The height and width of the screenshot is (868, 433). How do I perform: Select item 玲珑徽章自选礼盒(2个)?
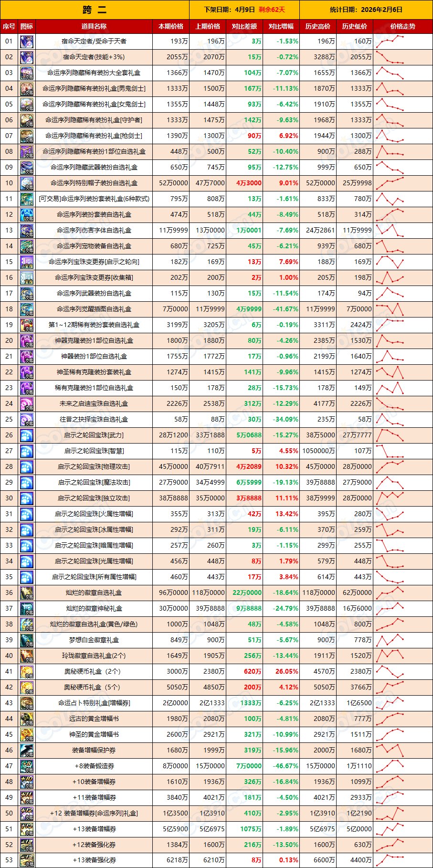click(x=94, y=656)
